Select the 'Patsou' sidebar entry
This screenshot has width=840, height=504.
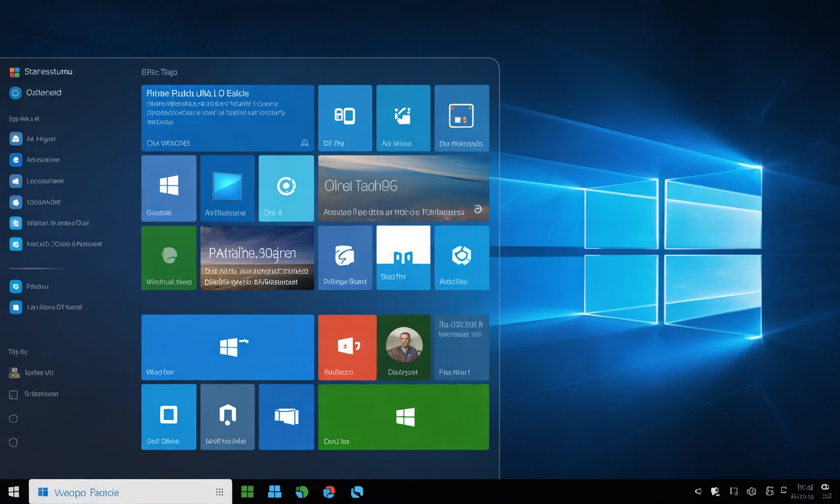point(30,287)
